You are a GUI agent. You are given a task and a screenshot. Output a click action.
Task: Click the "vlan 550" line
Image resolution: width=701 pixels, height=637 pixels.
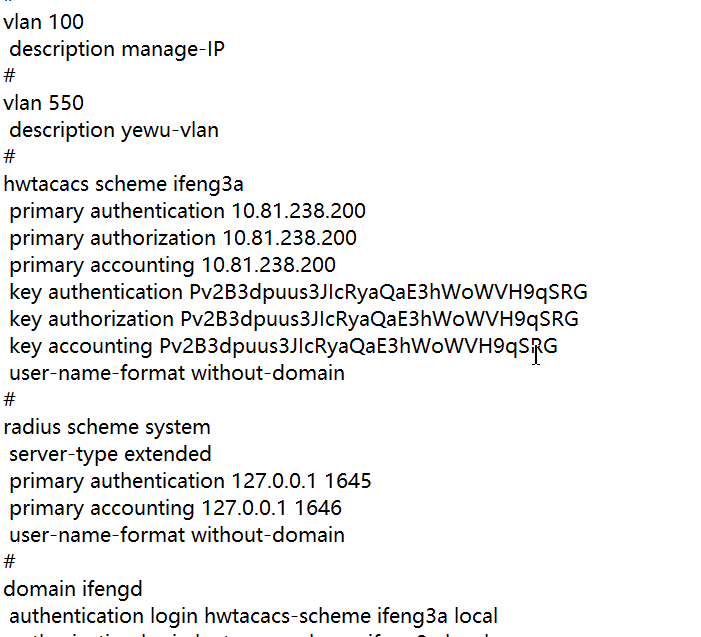pos(44,102)
